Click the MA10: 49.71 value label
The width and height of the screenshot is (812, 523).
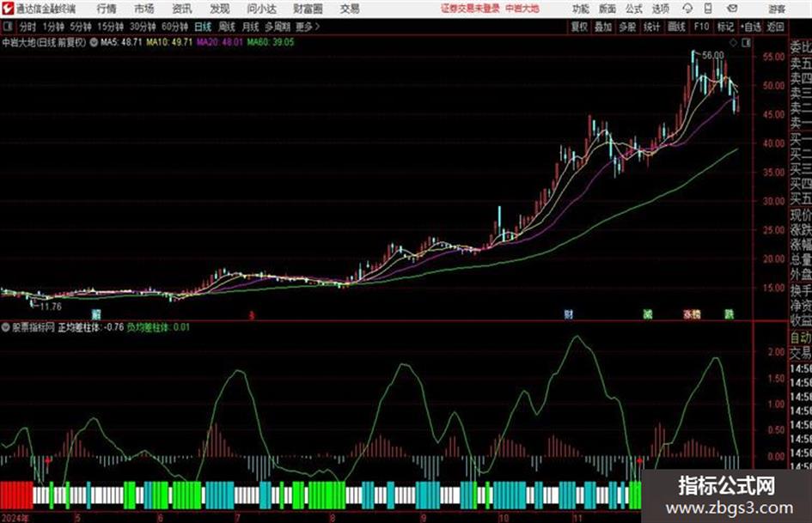168,42
